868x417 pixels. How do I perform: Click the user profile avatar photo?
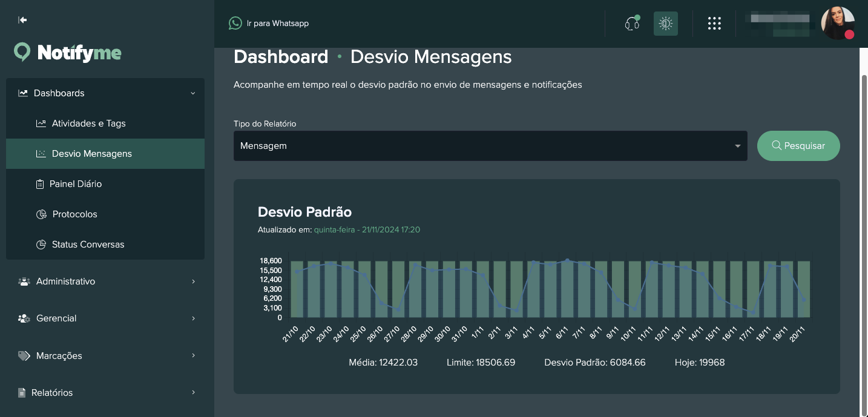(x=838, y=24)
